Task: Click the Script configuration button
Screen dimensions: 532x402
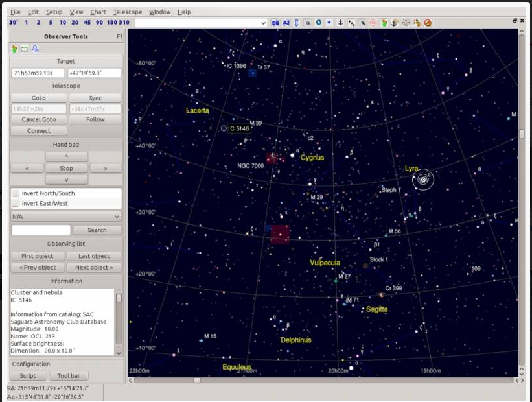Action: [28, 376]
